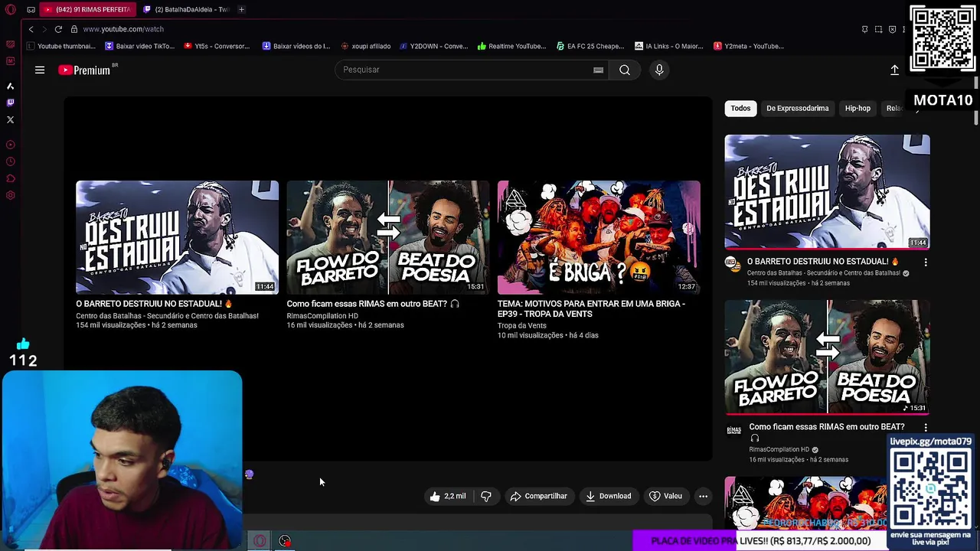Open browsing history clock icon

point(10,161)
